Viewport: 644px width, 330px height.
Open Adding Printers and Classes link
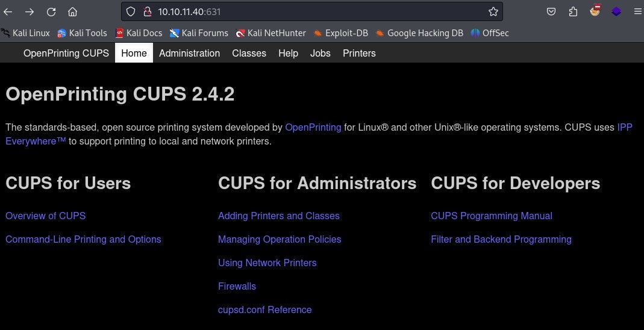279,216
